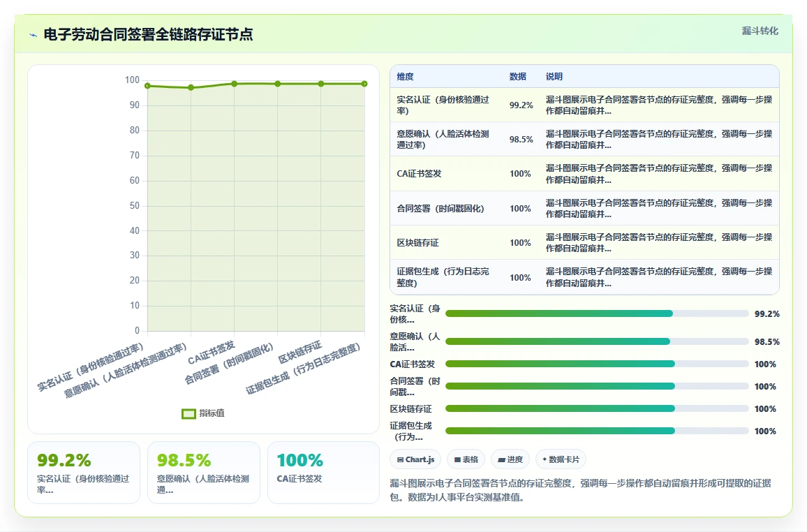Click the 维度 column header
Image resolution: width=807 pixels, height=532 pixels.
point(405,77)
